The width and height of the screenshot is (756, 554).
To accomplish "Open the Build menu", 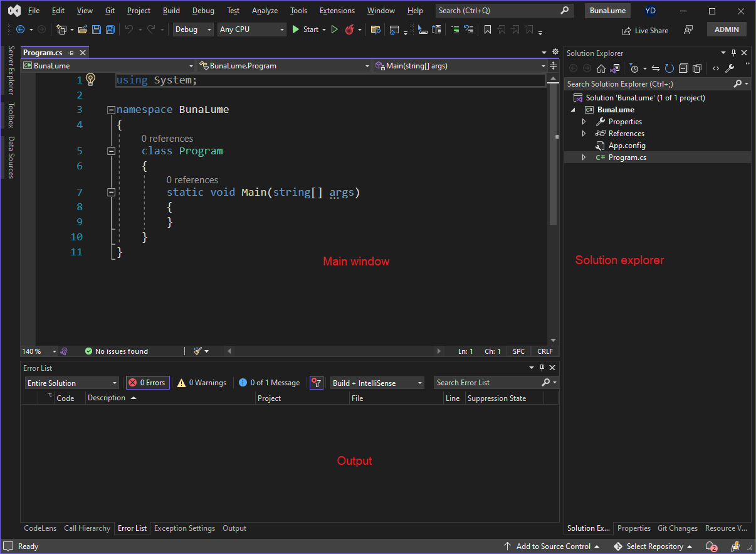I will (171, 11).
